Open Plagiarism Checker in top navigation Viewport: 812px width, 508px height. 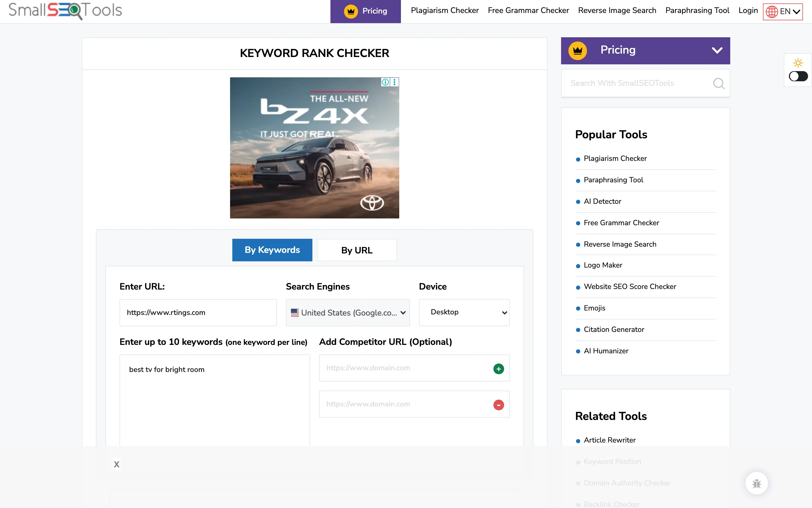tap(445, 11)
